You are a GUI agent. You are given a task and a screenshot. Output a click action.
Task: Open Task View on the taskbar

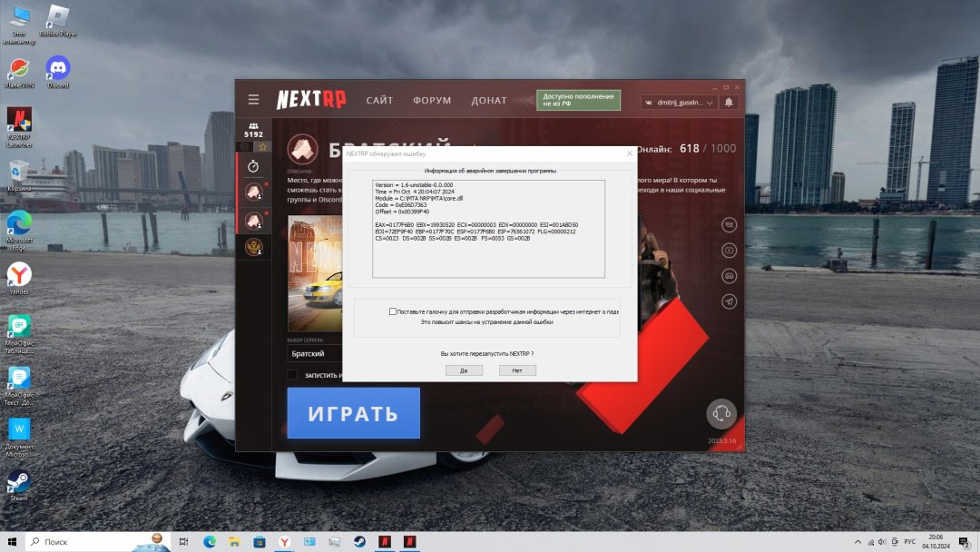click(183, 541)
